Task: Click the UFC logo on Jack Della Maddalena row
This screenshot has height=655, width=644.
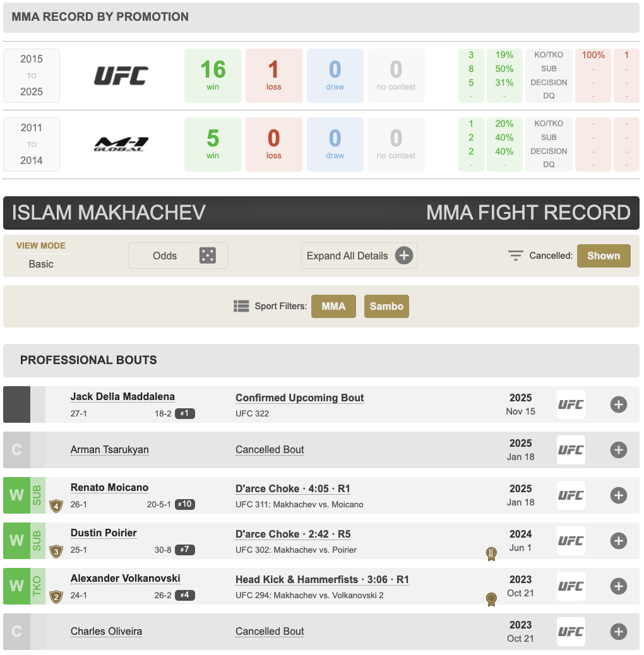Action: click(x=571, y=404)
